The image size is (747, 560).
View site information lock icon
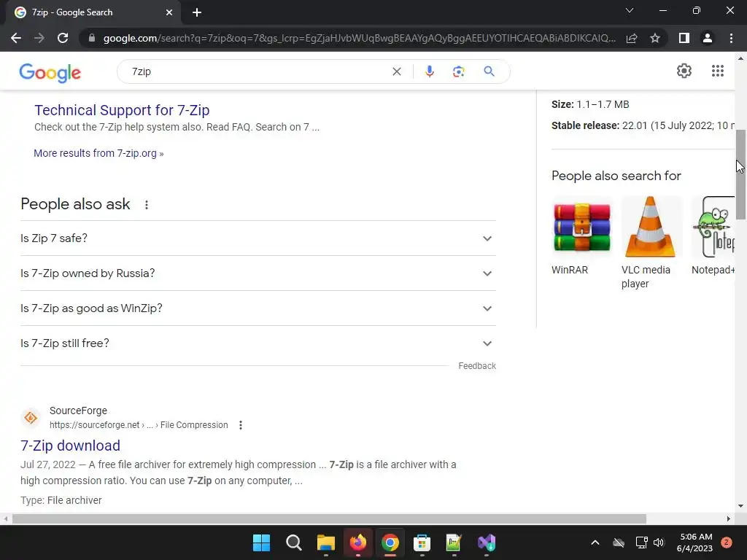point(92,38)
